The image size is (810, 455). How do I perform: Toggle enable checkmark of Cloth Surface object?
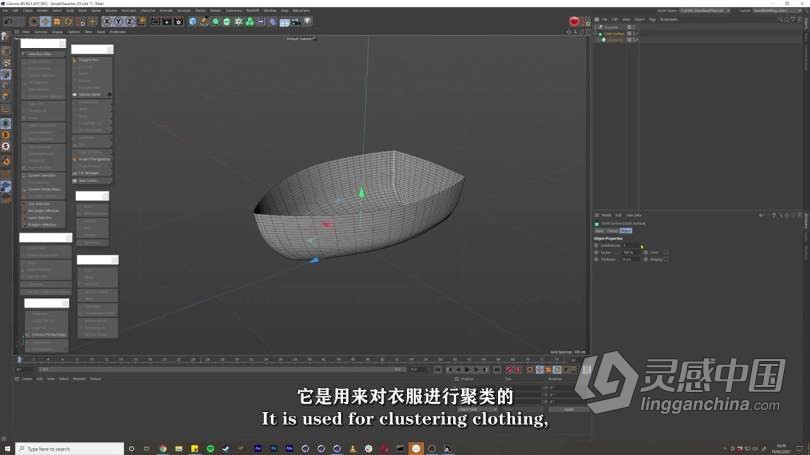click(636, 34)
